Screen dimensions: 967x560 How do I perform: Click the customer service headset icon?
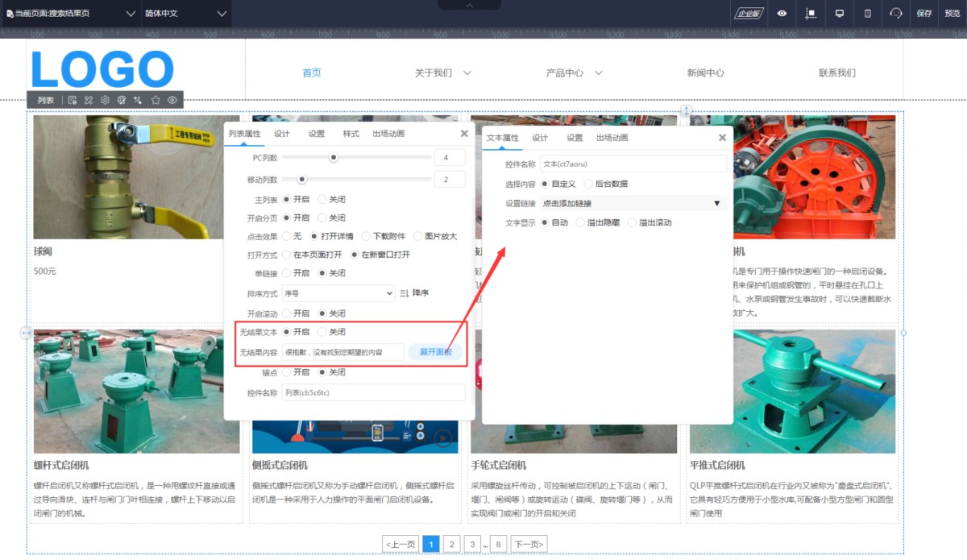tap(895, 14)
